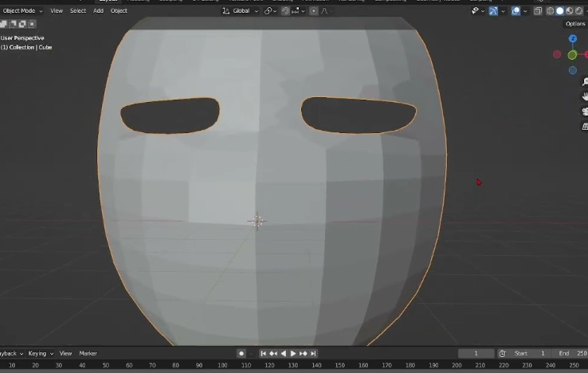Open Global transform orientation dropdown
The width and height of the screenshot is (588, 373).
pos(241,11)
